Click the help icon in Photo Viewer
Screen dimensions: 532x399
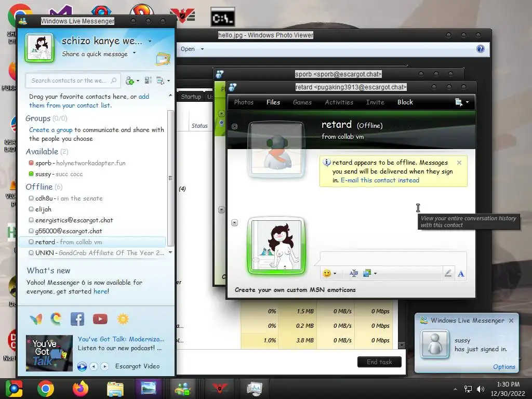pos(481,49)
